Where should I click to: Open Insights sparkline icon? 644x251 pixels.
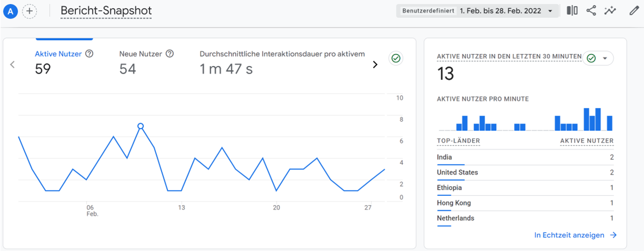[610, 11]
